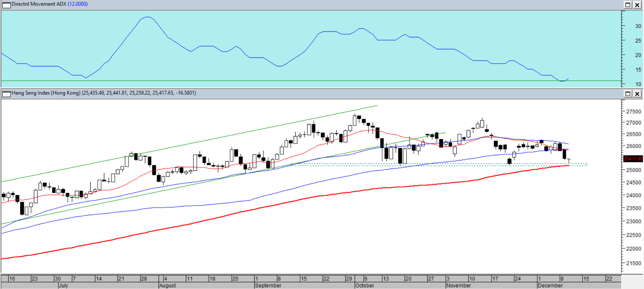Choose the August month label on date axis
Viewport: 644px width, 289px height.
point(167,286)
